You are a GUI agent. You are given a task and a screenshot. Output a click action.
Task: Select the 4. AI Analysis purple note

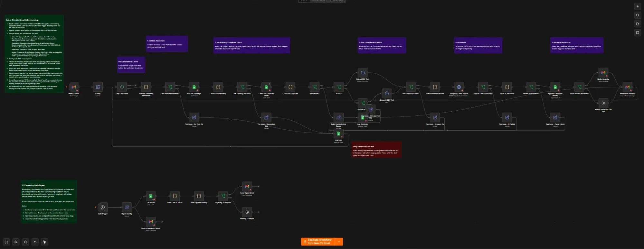[x=478, y=45]
